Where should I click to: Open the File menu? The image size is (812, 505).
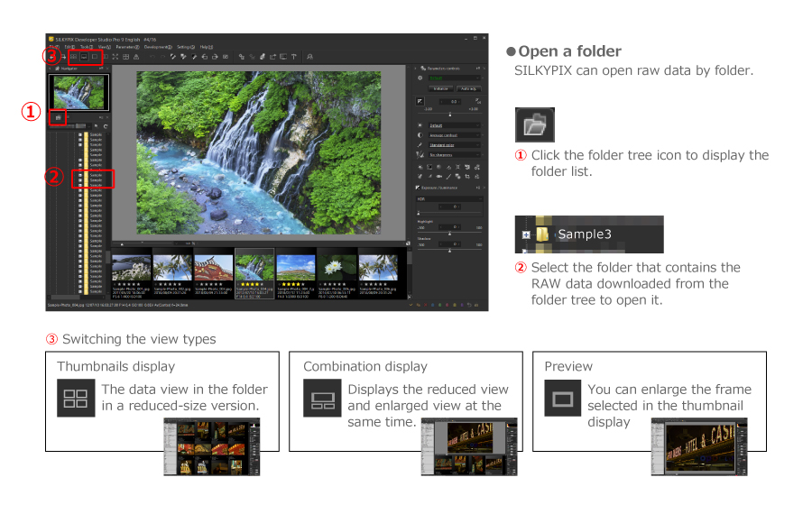coord(54,47)
